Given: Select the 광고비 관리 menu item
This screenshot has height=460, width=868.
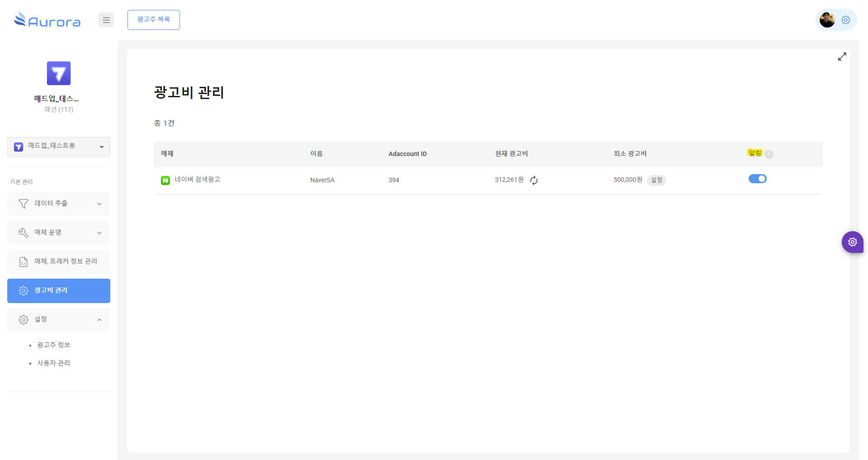Looking at the screenshot, I should [59, 290].
